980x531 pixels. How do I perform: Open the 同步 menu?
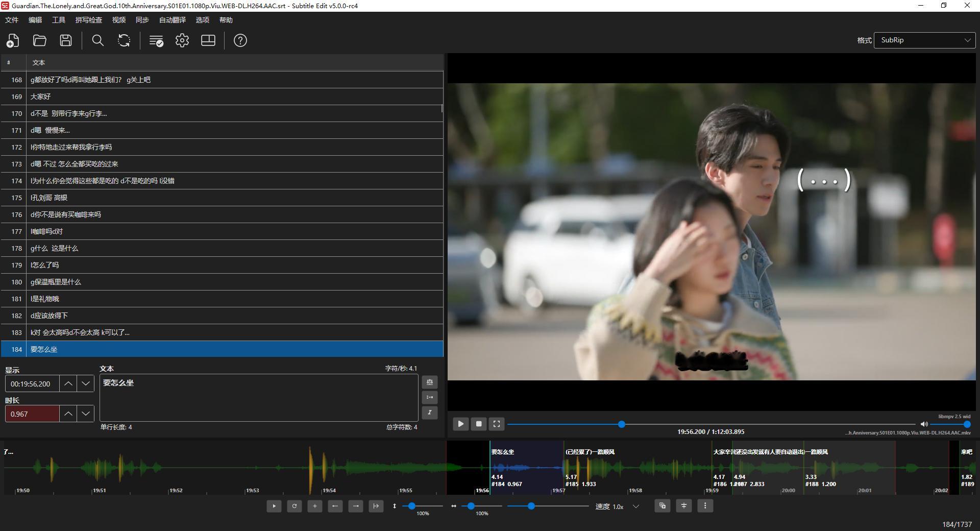(x=142, y=20)
